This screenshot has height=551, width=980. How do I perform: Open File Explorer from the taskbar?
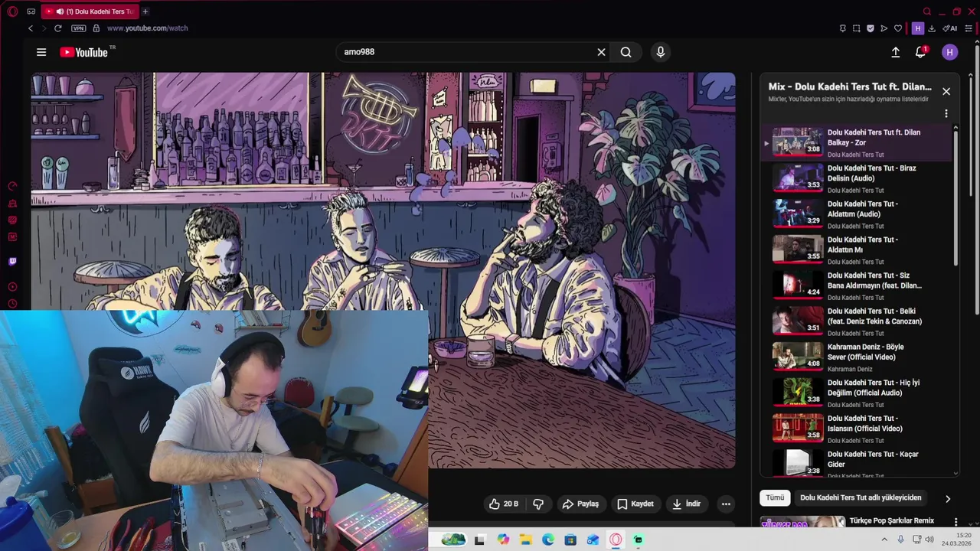click(526, 540)
